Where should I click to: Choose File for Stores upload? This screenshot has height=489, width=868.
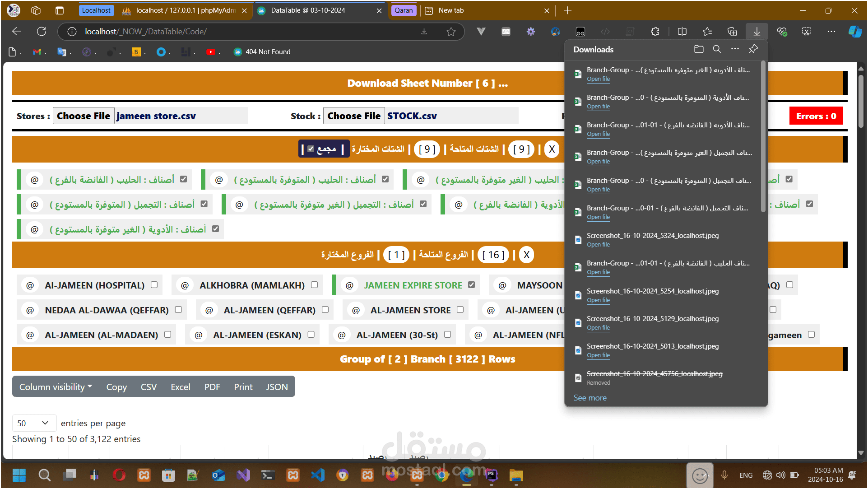(x=84, y=116)
